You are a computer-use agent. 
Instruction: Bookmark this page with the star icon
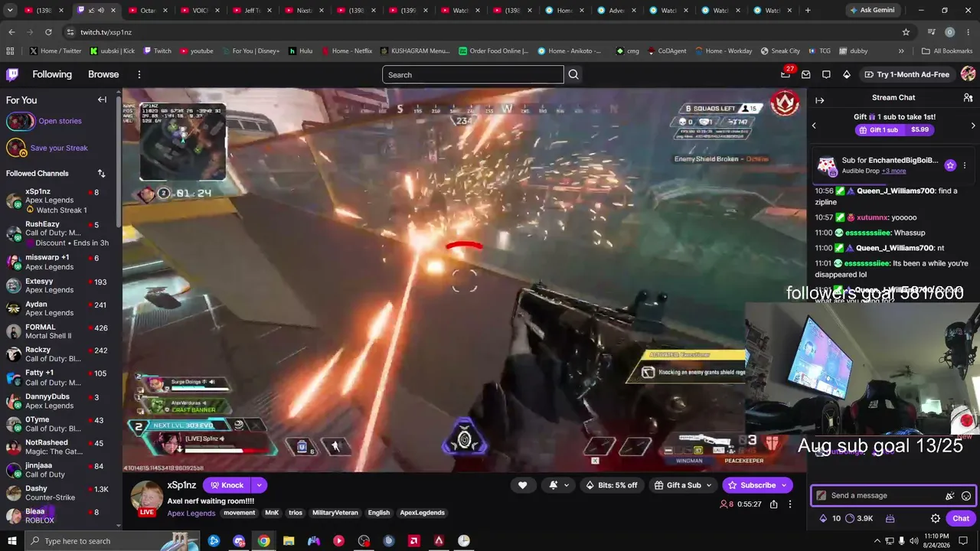coord(906,32)
